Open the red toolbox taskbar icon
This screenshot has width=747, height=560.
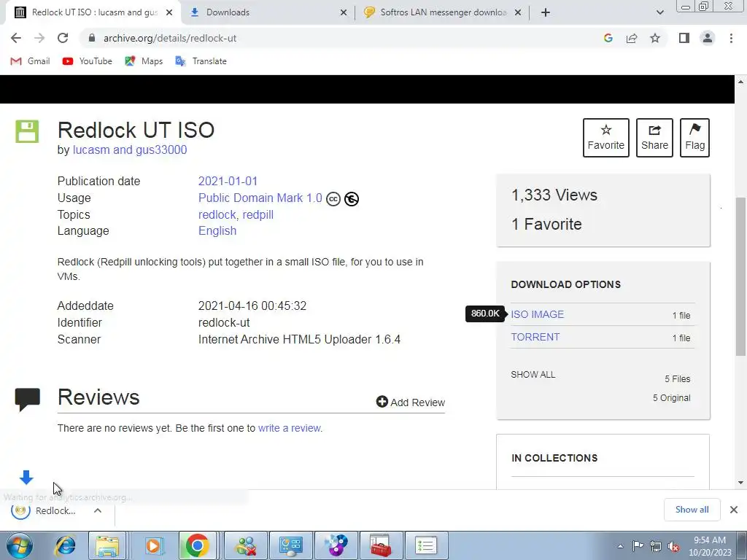point(382,545)
